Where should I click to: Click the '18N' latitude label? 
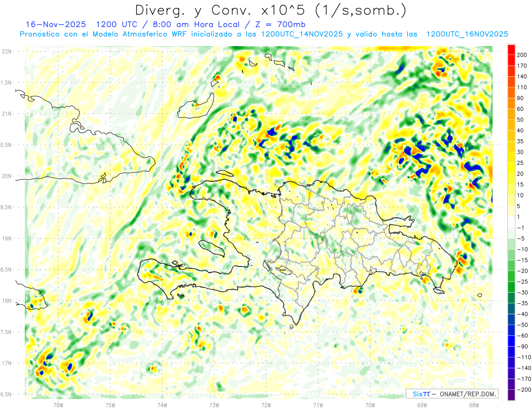click(x=7, y=301)
